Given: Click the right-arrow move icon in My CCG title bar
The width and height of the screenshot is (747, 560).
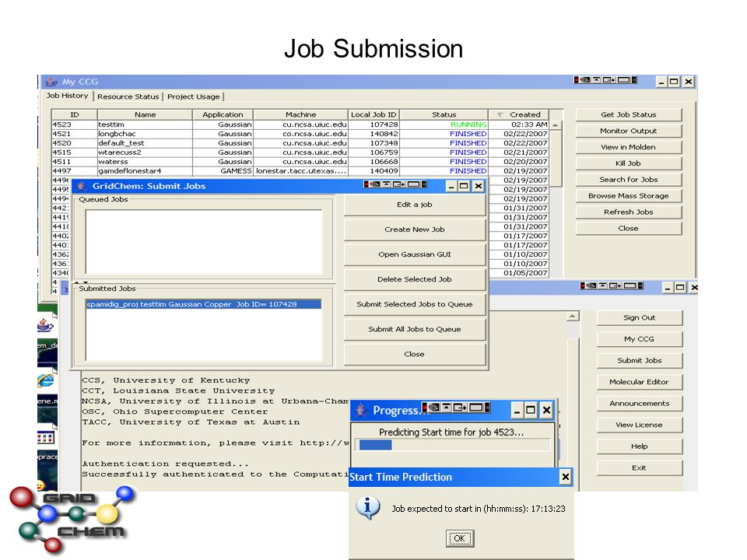Looking at the screenshot, I should [608, 80].
